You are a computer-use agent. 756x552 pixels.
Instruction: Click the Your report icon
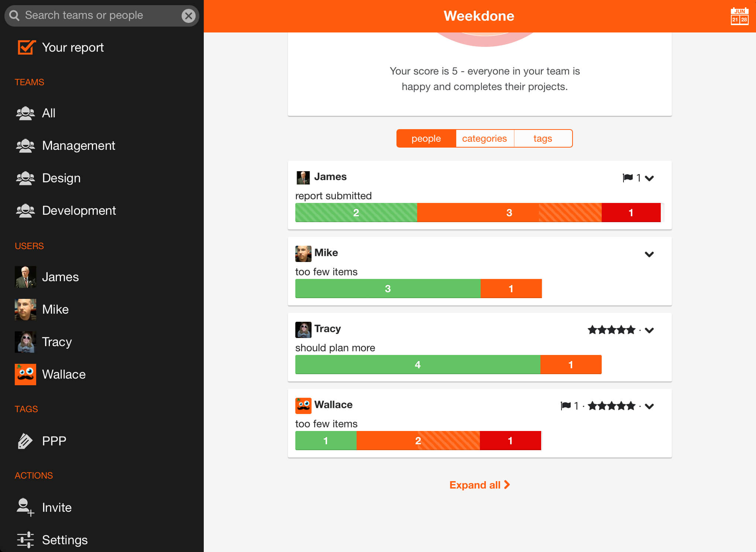click(x=25, y=48)
